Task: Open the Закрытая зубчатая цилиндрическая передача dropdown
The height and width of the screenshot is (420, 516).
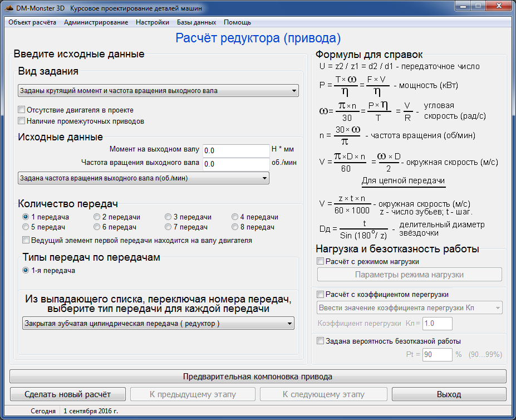Action: pyautogui.click(x=158, y=324)
